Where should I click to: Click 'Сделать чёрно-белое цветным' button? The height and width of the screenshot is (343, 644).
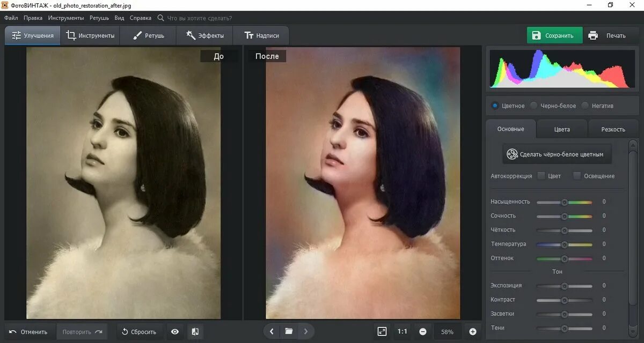point(557,154)
